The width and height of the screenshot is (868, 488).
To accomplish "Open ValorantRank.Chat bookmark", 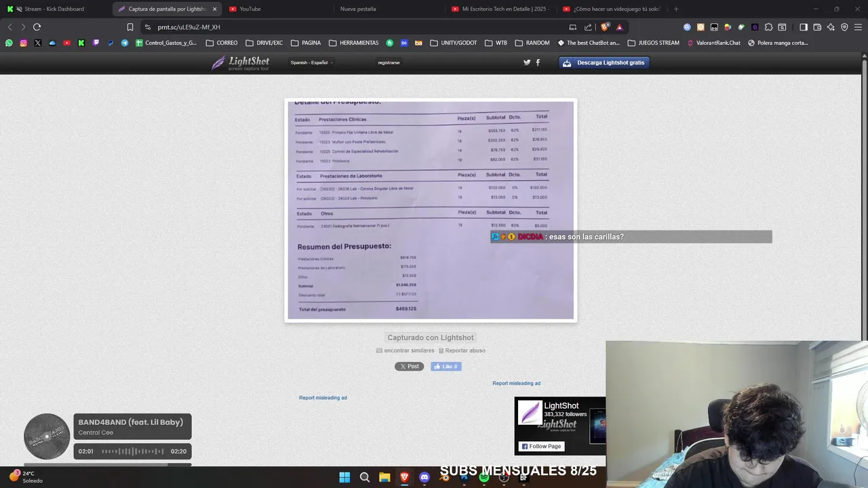I will pos(713,43).
